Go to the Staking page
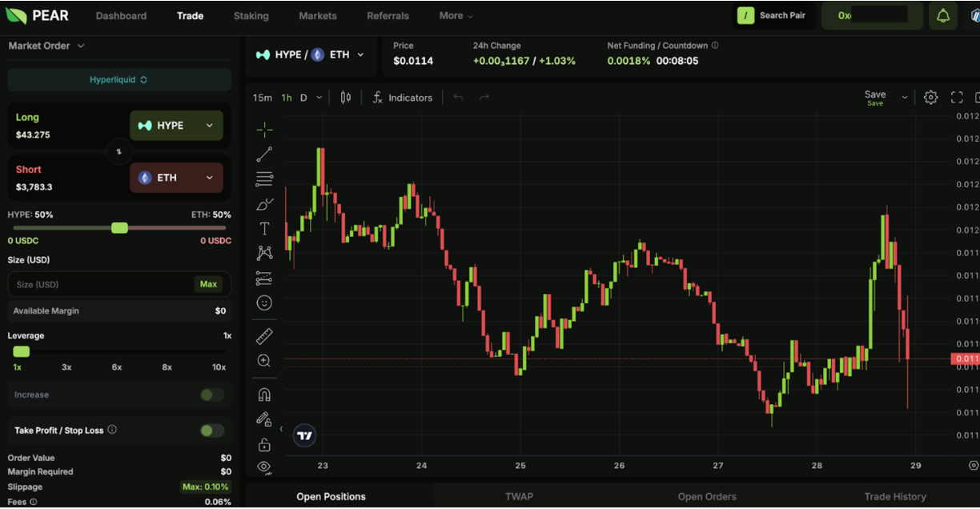The height and width of the screenshot is (509, 980). coord(251,16)
